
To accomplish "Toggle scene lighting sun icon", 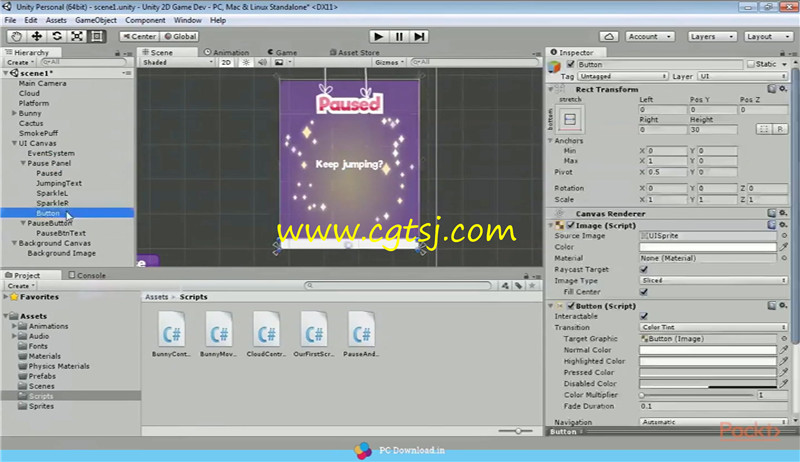I will (246, 62).
